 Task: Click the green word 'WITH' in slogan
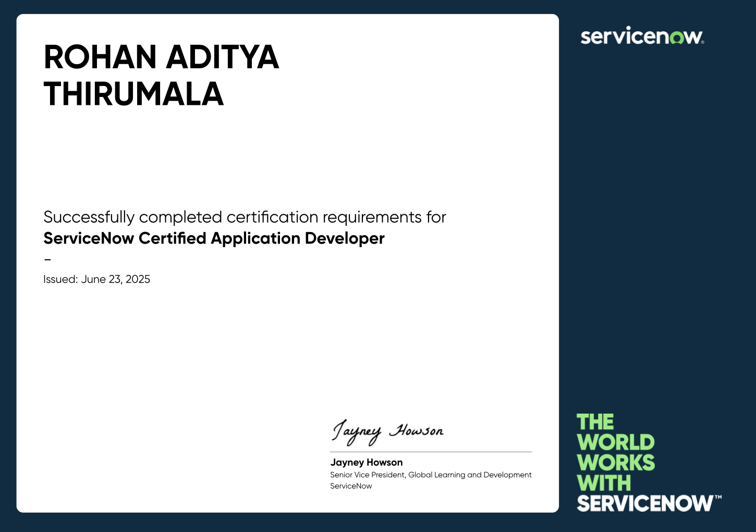point(604,483)
